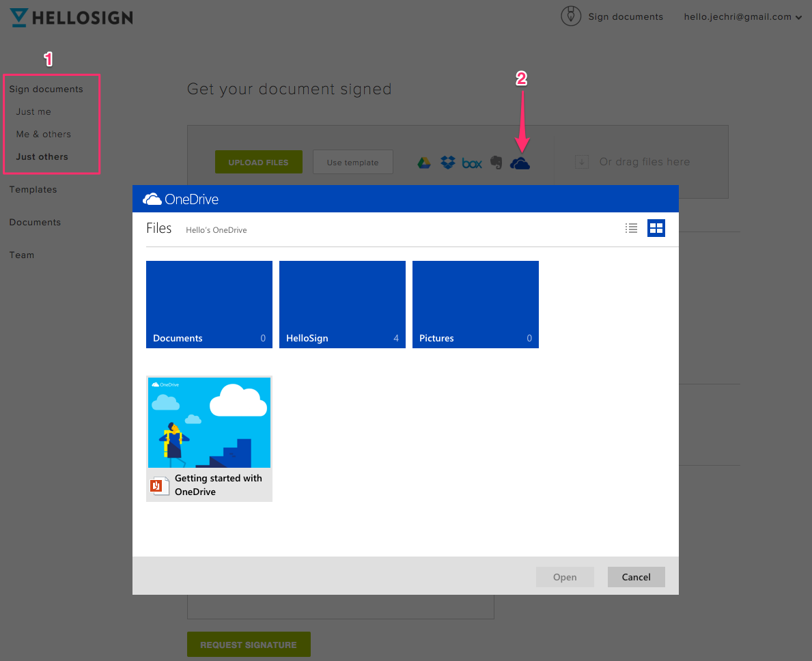Click the Dropbox import icon

click(x=448, y=163)
